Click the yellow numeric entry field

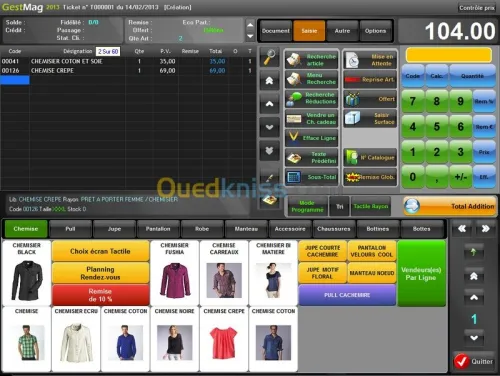(x=449, y=55)
